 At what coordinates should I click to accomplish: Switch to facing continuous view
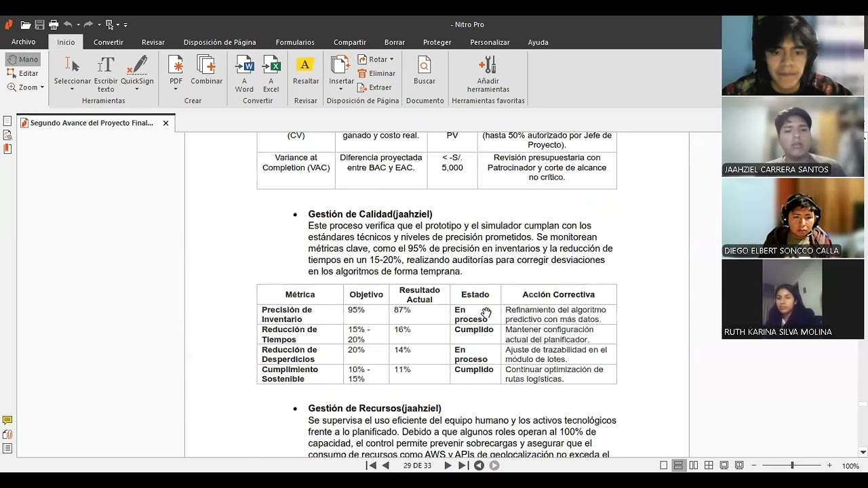709,466
